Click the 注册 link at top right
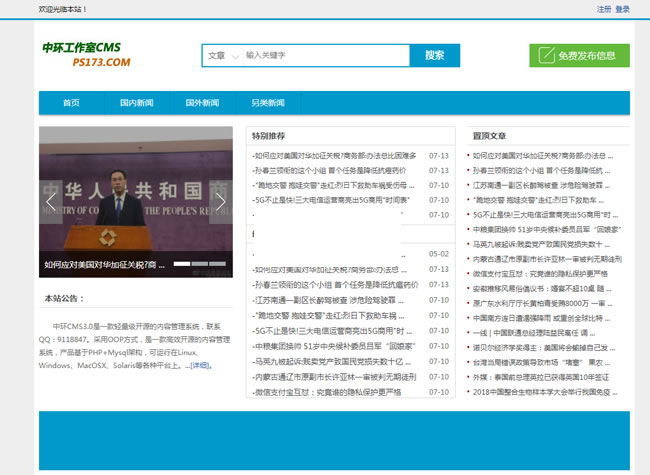The height and width of the screenshot is (475, 650). click(604, 9)
